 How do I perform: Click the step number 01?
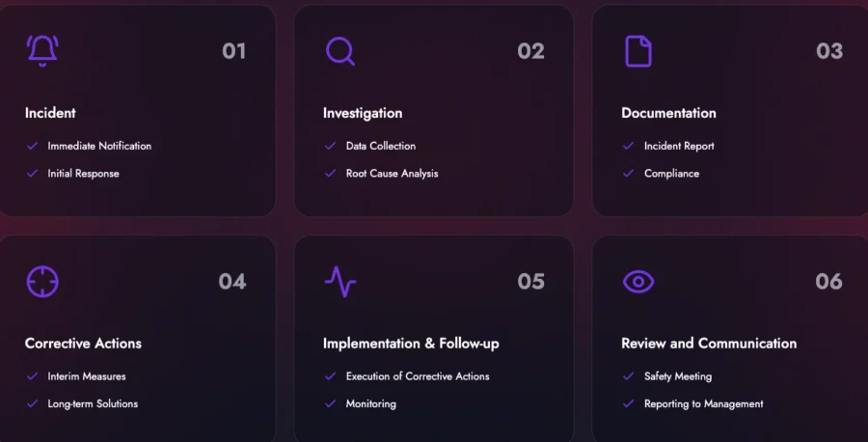(234, 51)
